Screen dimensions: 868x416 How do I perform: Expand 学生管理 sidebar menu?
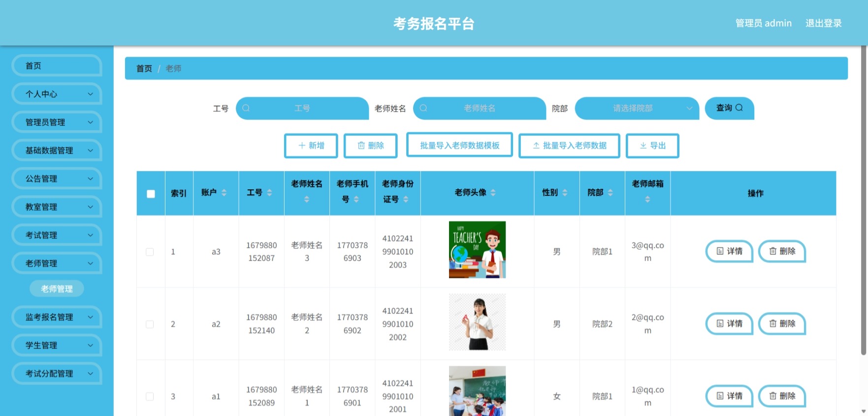57,345
